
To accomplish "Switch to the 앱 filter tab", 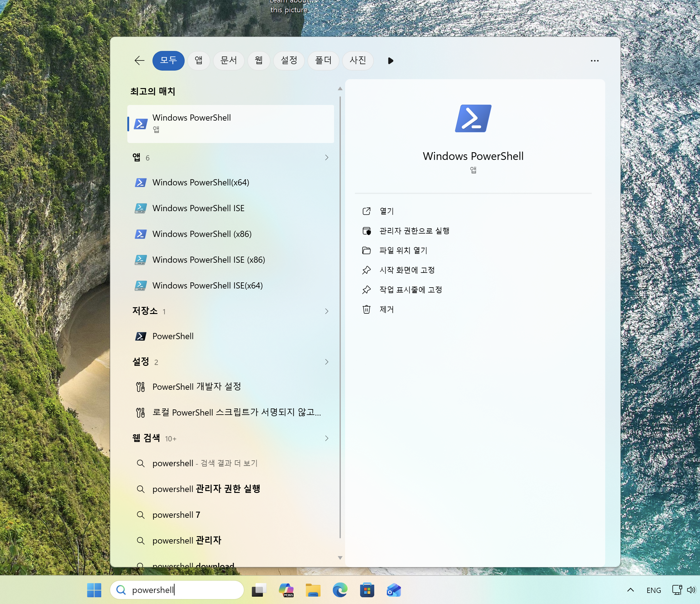I will pyautogui.click(x=199, y=60).
